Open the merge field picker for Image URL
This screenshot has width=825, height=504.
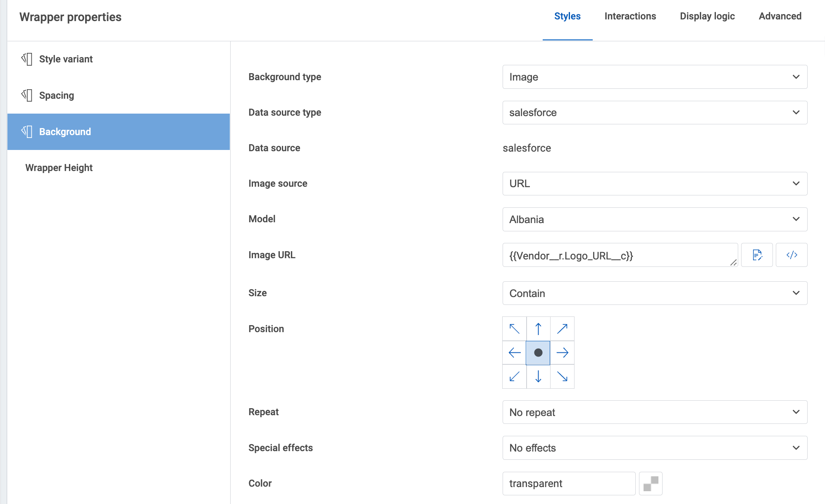pos(757,255)
